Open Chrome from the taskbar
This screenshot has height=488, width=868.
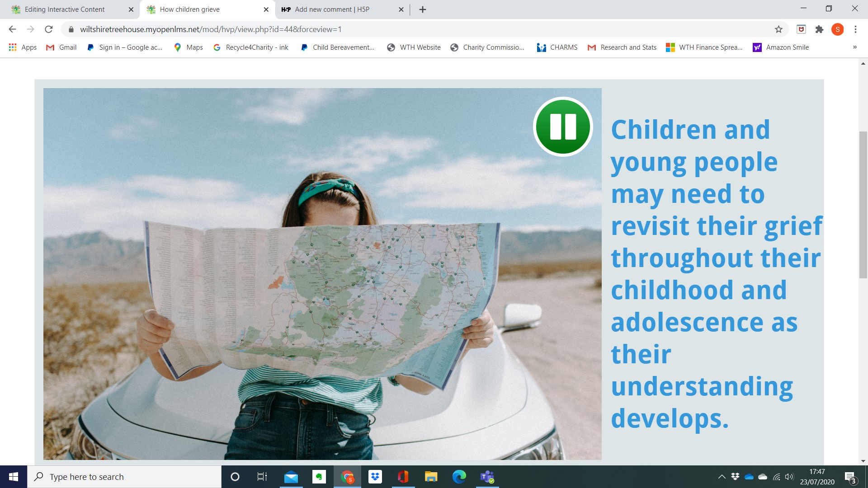pos(347,477)
